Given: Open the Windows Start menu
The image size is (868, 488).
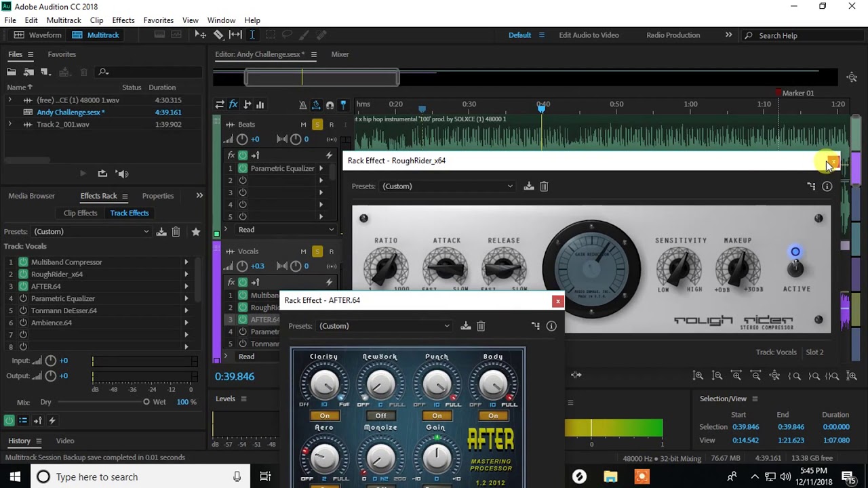Looking at the screenshot, I should pyautogui.click(x=15, y=476).
